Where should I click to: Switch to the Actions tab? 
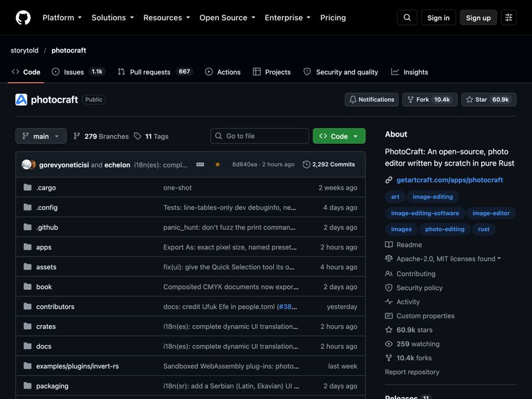pyautogui.click(x=223, y=72)
